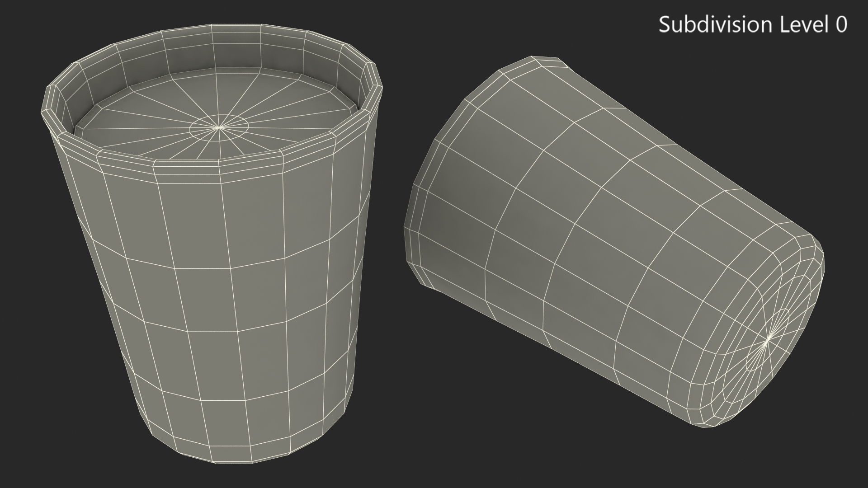The image size is (868, 488).
Task: Select the tilted cup wireframe model
Action: [x=613, y=242]
